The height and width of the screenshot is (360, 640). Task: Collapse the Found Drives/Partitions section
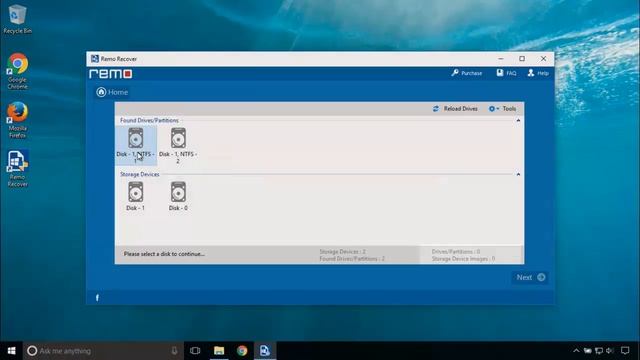518,120
